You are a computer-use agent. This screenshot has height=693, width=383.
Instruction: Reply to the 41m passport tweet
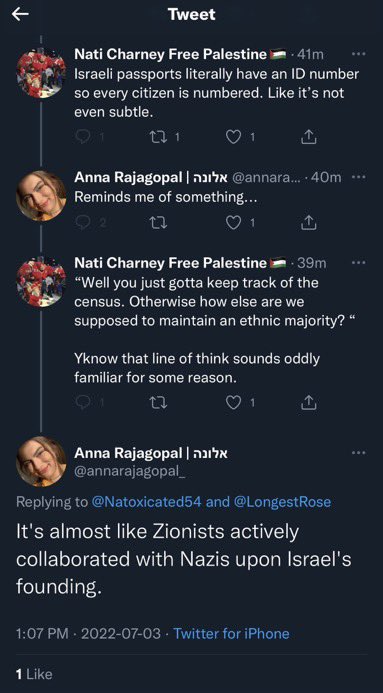click(83, 137)
